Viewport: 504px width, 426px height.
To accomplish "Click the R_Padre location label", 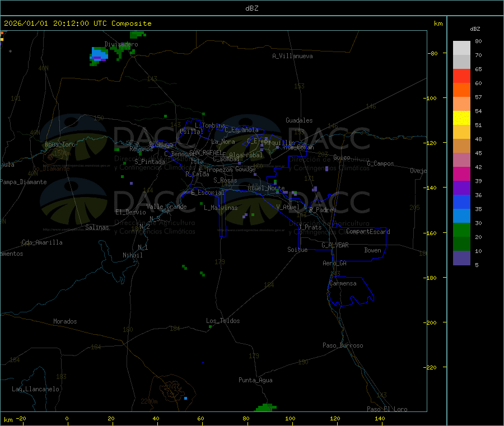I will point(321,210).
